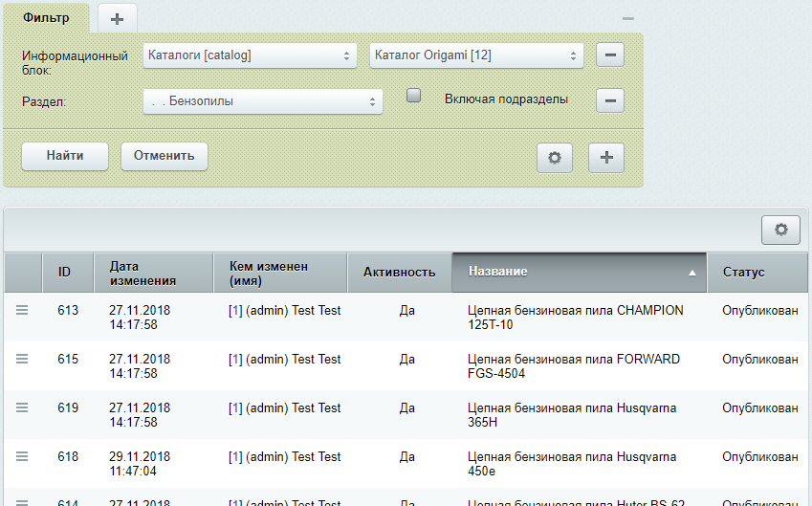
Task: Remove the Информационный блок filter row
Action: click(610, 55)
